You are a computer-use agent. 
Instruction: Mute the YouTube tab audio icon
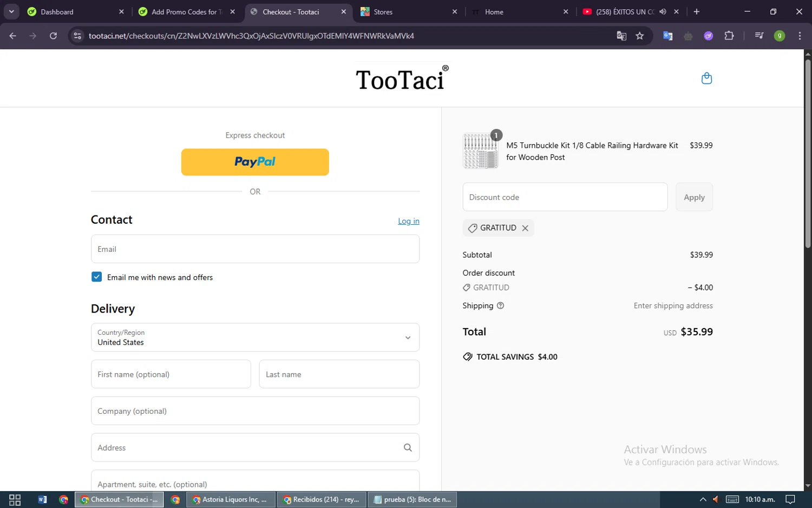(x=663, y=11)
